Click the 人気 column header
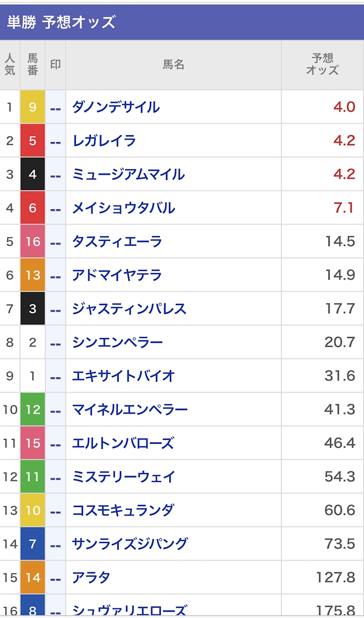Screen dimensions: 364x618 [10, 65]
